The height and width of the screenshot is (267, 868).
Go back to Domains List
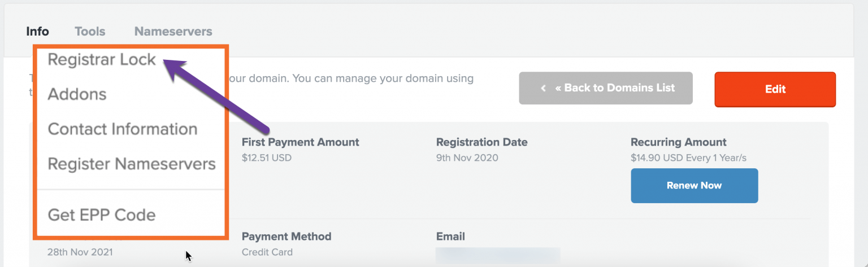pyautogui.click(x=614, y=88)
